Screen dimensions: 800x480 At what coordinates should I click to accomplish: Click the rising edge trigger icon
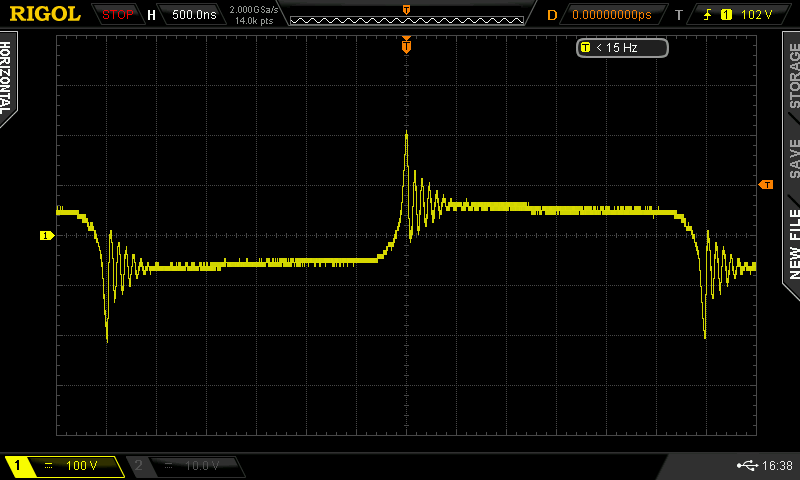click(x=709, y=15)
